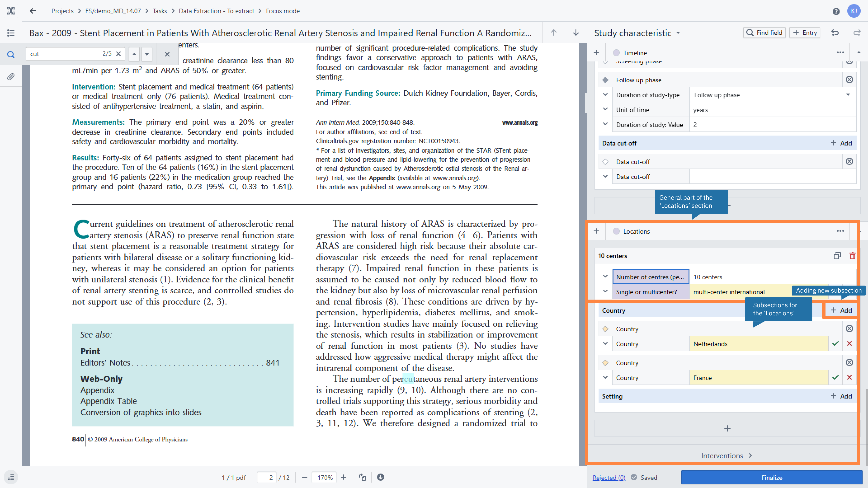This screenshot has width=868, height=488.
Task: Click the plus icon beside Timeline
Action: click(596, 53)
